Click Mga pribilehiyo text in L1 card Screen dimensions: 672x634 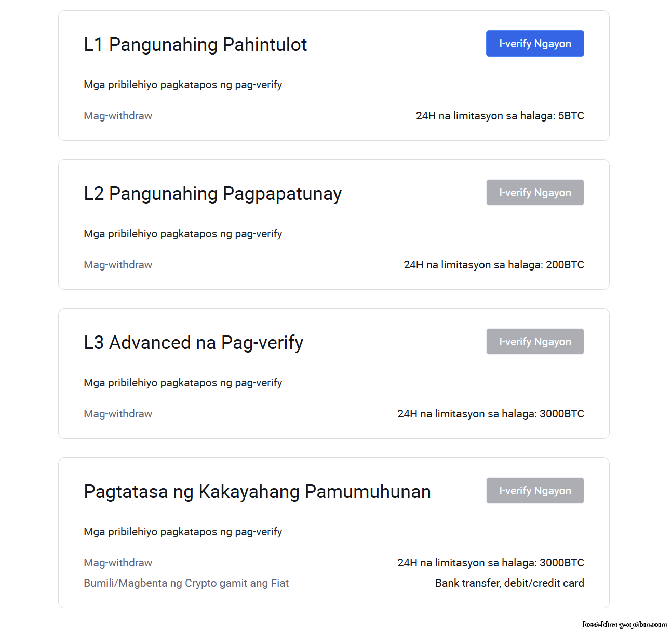click(183, 85)
